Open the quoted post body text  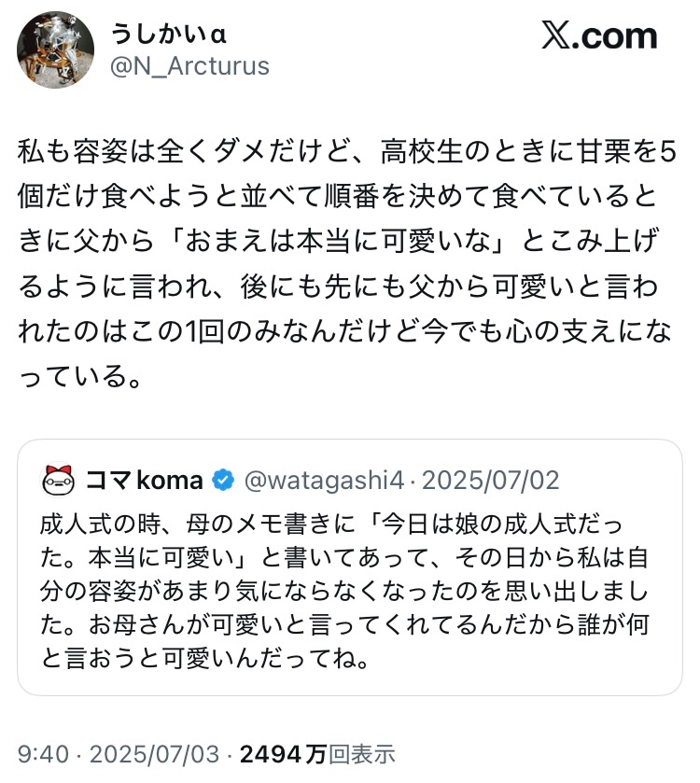345,590
